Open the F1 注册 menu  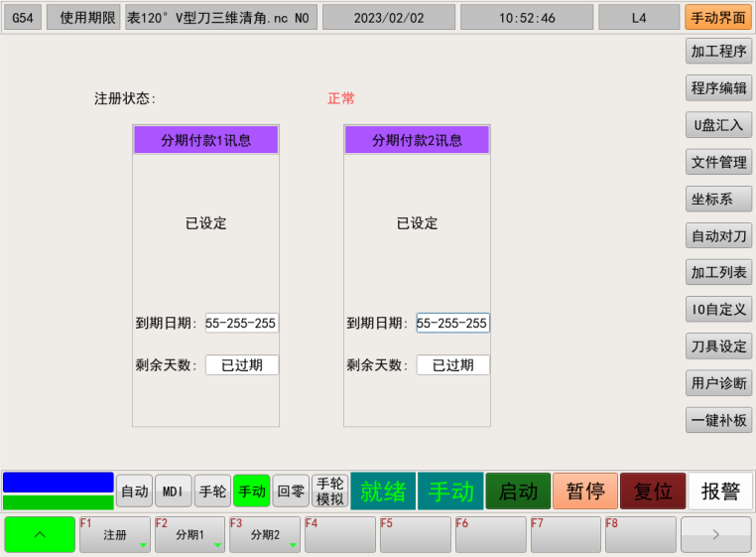(x=115, y=534)
